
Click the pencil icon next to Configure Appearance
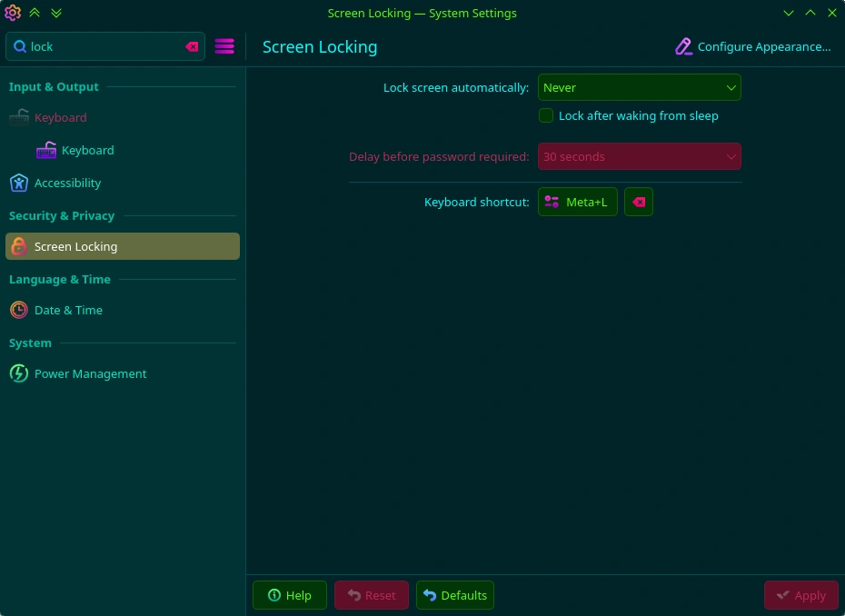tap(683, 46)
